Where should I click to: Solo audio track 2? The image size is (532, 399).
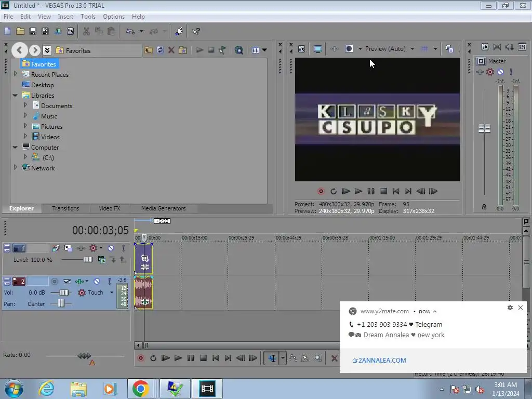pos(109,281)
